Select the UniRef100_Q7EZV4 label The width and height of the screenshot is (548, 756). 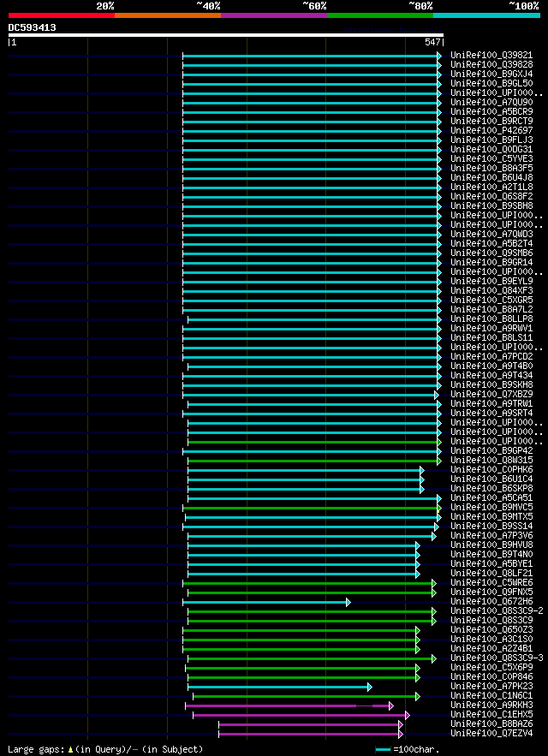[x=491, y=734]
